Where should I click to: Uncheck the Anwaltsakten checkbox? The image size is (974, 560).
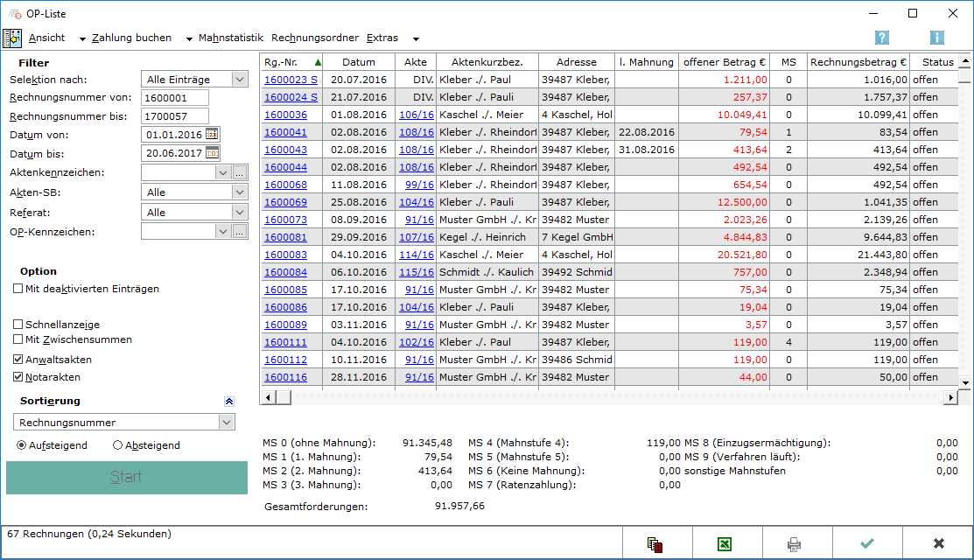(x=18, y=360)
